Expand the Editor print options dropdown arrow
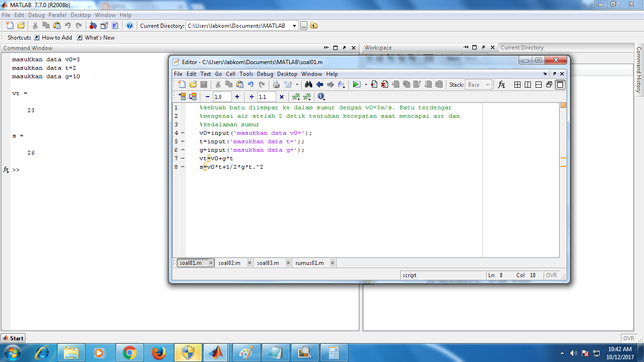The image size is (644, 362). [x=297, y=85]
